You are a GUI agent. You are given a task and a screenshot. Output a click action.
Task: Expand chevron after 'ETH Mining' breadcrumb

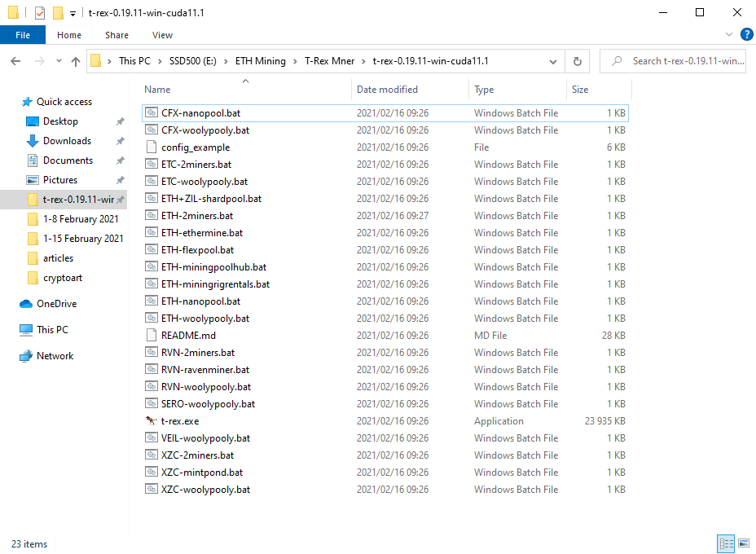[295, 61]
